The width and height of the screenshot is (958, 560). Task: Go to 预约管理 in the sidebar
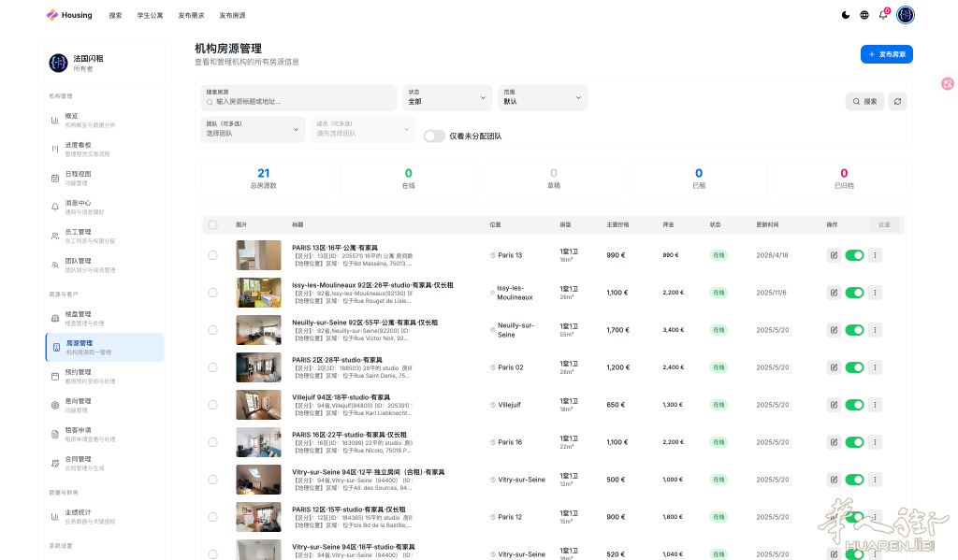(105, 376)
